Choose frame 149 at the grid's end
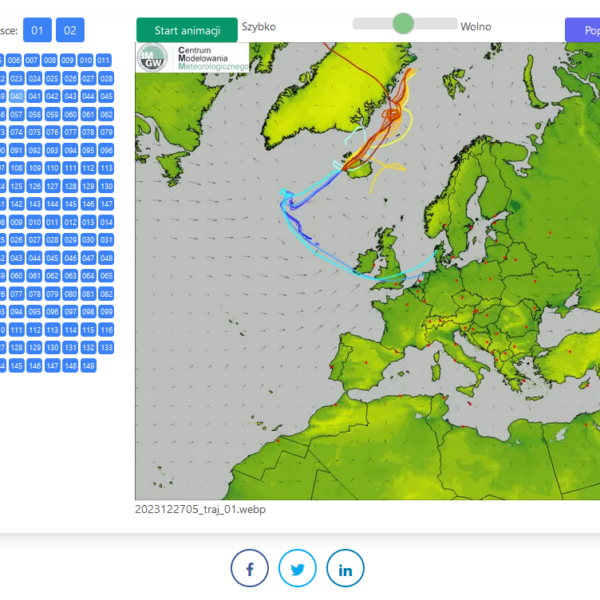Screen dimensions: 600x600 click(x=88, y=366)
